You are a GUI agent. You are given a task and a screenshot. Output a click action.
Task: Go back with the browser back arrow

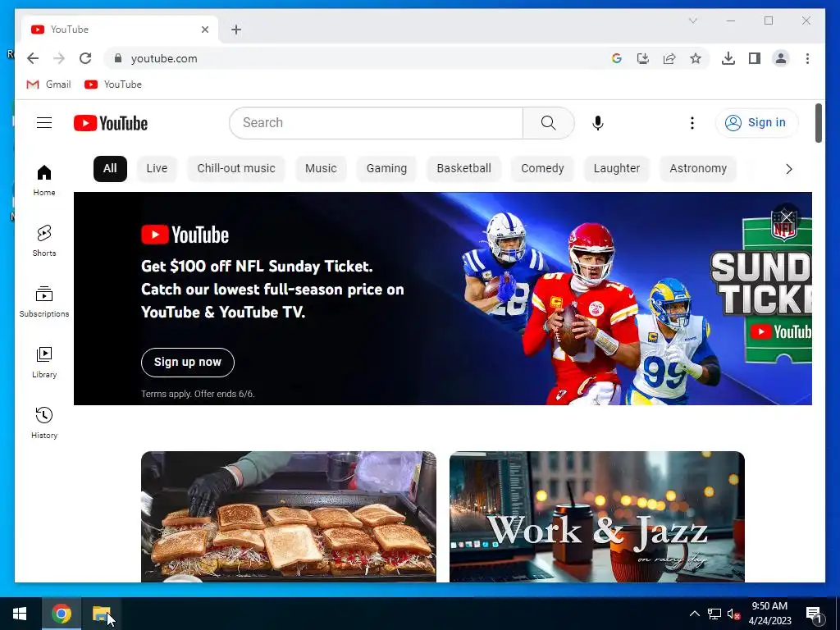coord(33,58)
